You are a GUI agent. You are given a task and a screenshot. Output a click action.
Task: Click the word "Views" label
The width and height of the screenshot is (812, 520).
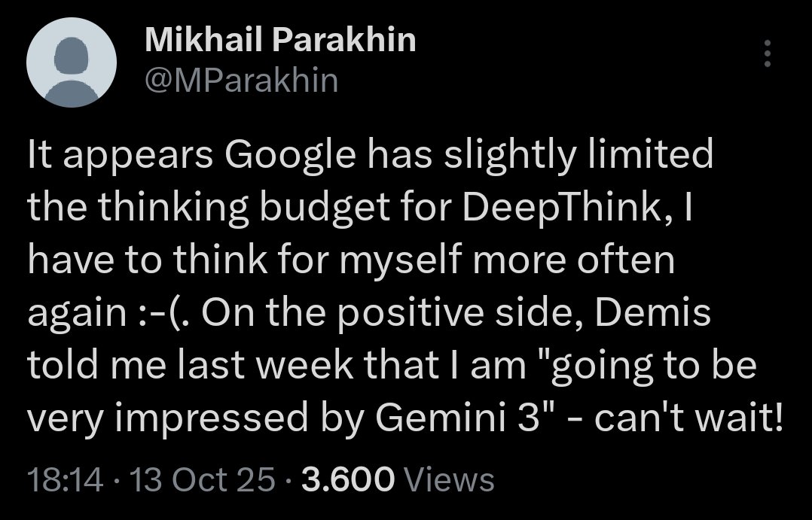(x=450, y=479)
